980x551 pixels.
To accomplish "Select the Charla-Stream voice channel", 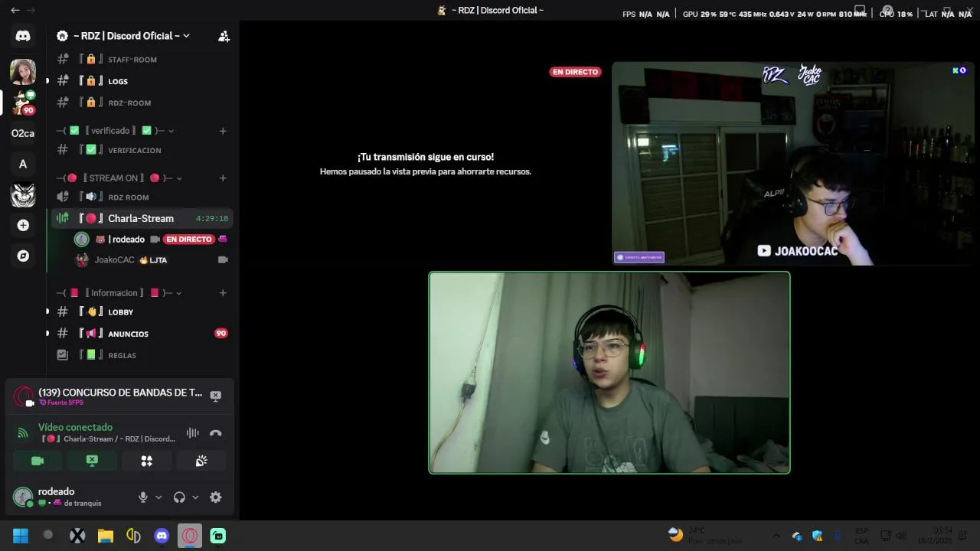I will click(141, 218).
